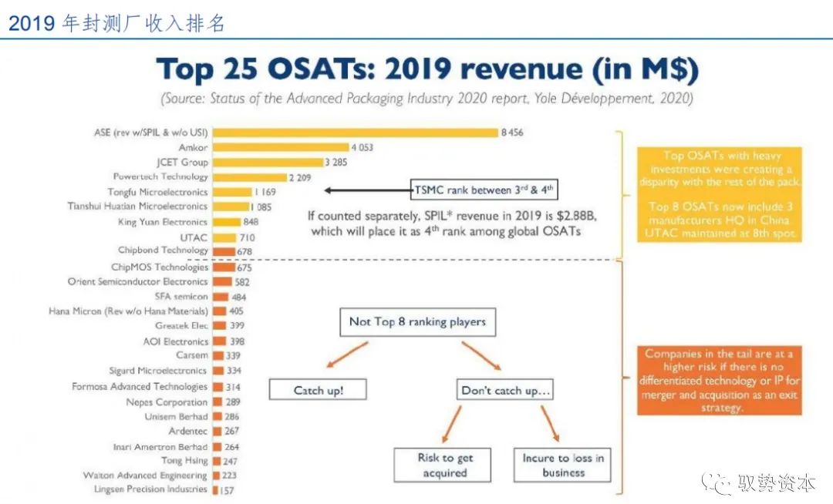Click the Powertech value "2 209"
Screen dimensions: 833x504
click(x=300, y=178)
